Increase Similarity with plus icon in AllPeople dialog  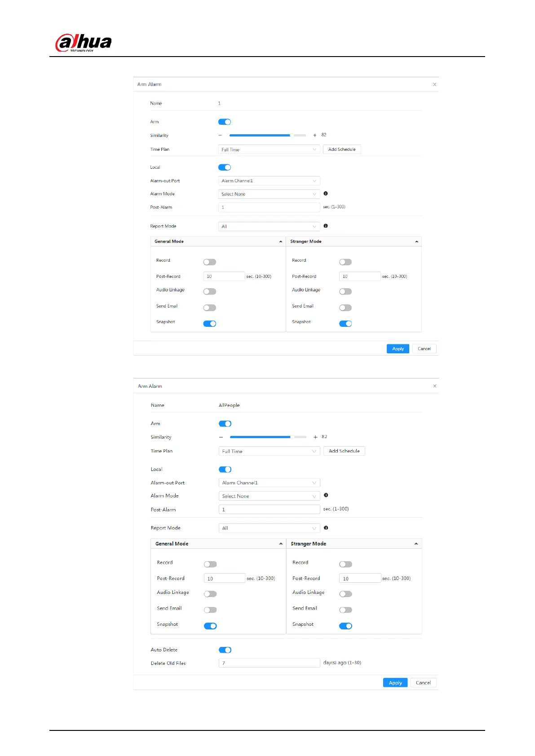(315, 437)
